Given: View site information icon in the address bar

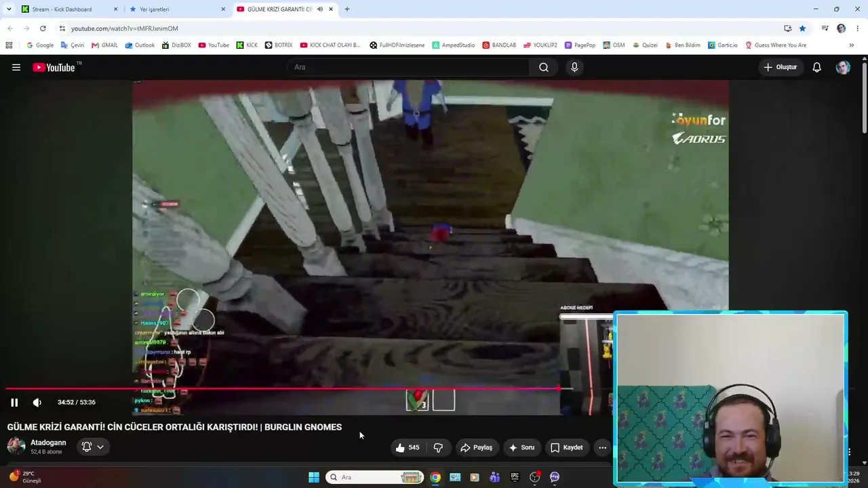Looking at the screenshot, I should click(x=62, y=28).
